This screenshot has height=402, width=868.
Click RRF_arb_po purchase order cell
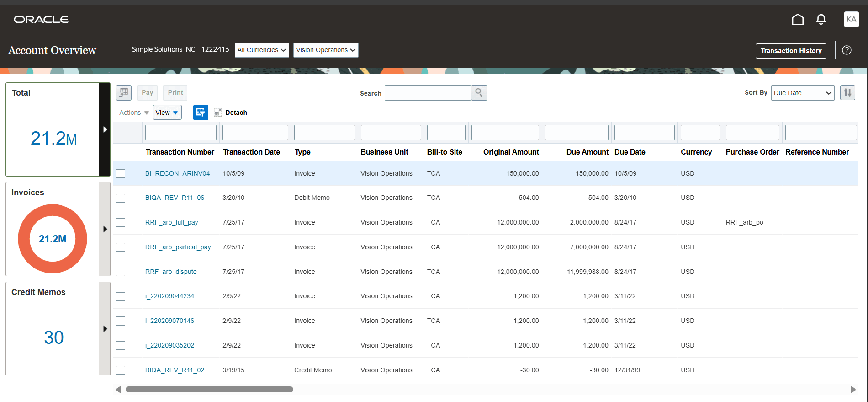[745, 222]
